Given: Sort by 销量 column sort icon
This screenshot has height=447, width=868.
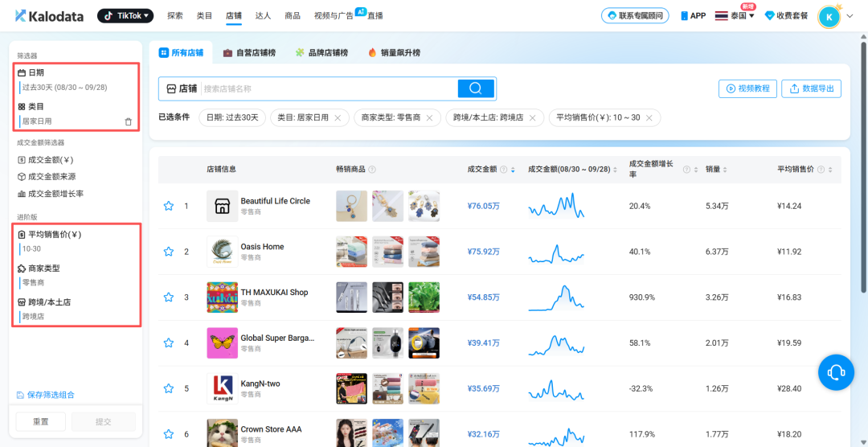Looking at the screenshot, I should [727, 170].
